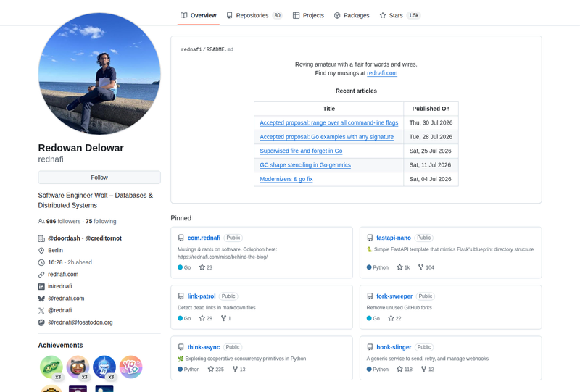Open the @creditornot organization link

click(104, 238)
